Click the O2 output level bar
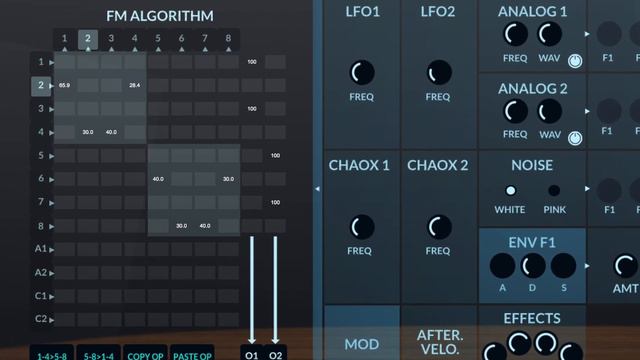This screenshot has height=360, width=640. (276, 290)
